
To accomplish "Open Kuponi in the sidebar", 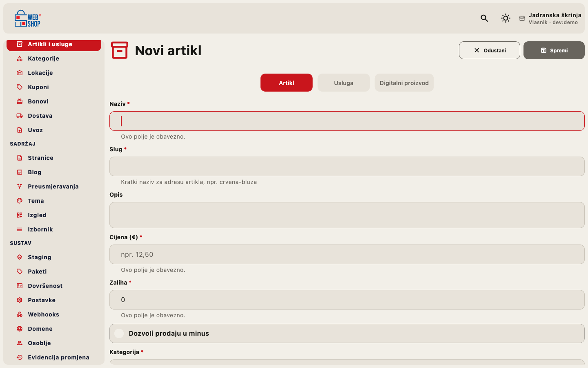I will coord(54,87).
